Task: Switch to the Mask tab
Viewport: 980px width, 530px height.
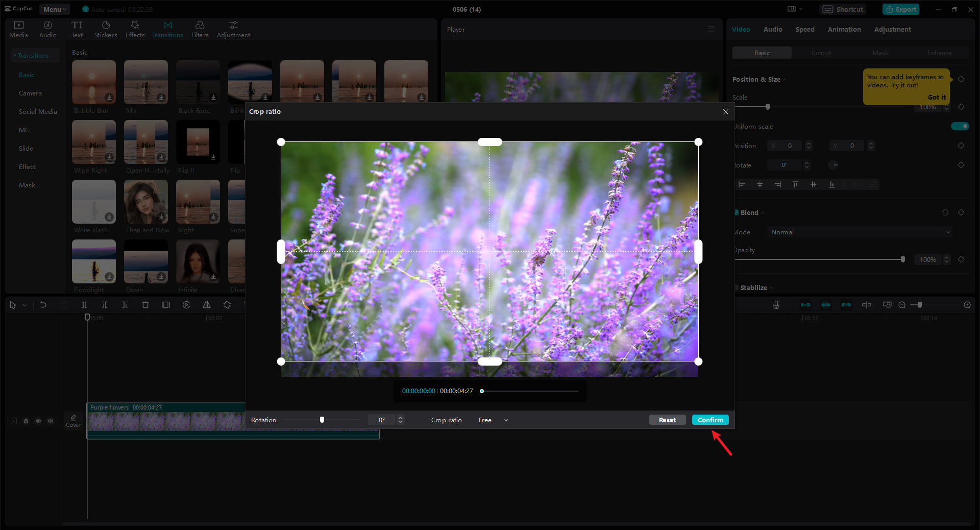Action: (880, 53)
